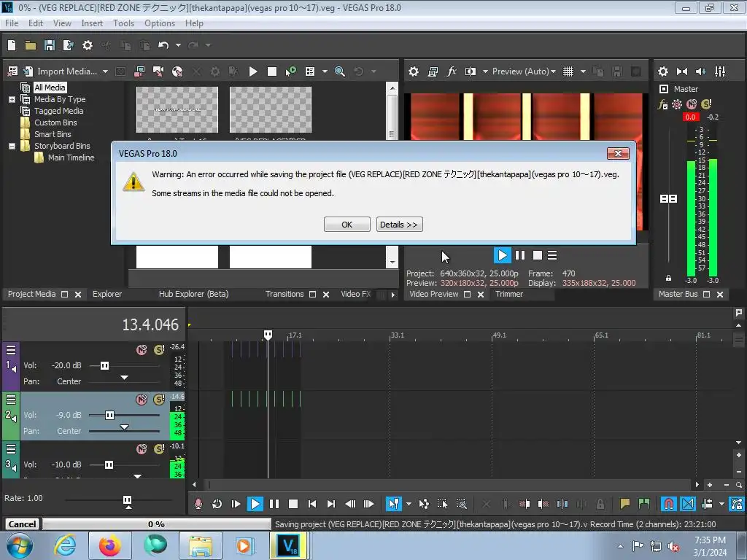Image resolution: width=747 pixels, height=560 pixels.
Task: Switch to Trimmer tab
Action: (x=508, y=295)
